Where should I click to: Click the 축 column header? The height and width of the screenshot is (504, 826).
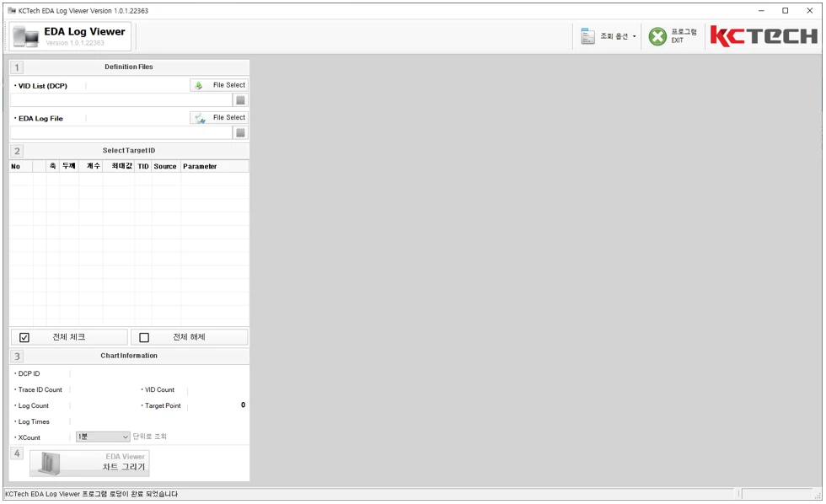(x=52, y=166)
